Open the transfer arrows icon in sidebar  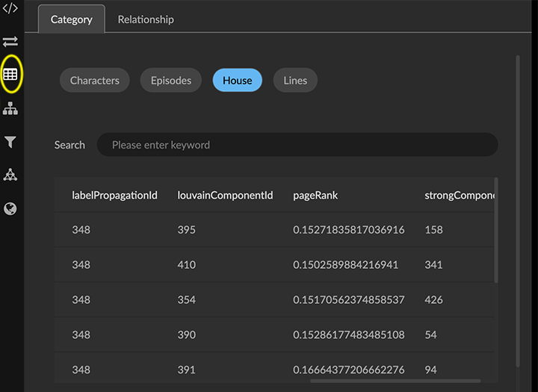[10, 42]
